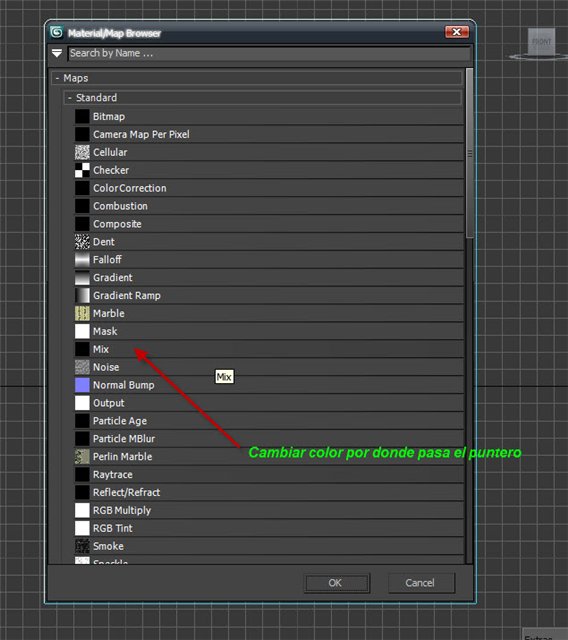Click the black Mix map icon
The image size is (568, 640).
pyautogui.click(x=82, y=349)
